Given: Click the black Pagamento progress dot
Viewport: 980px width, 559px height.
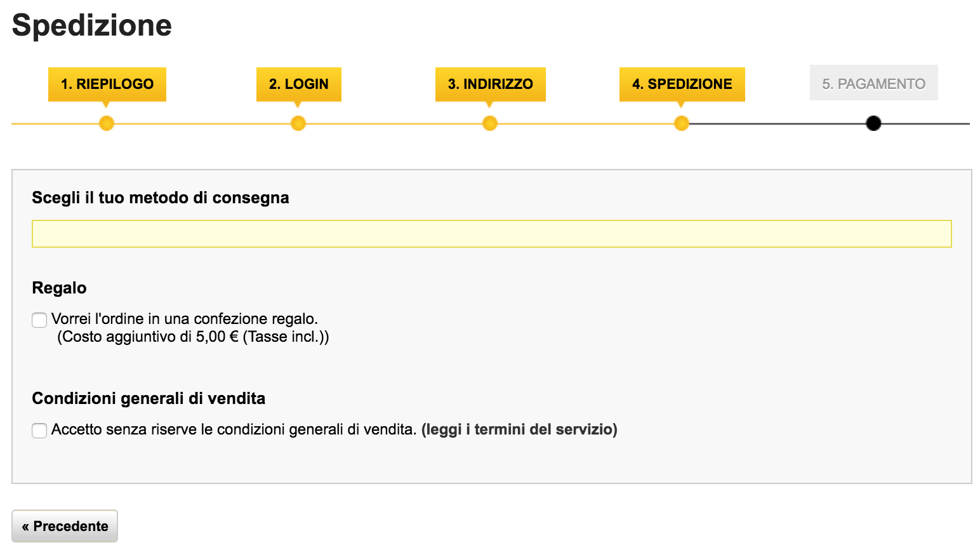Looking at the screenshot, I should (873, 123).
